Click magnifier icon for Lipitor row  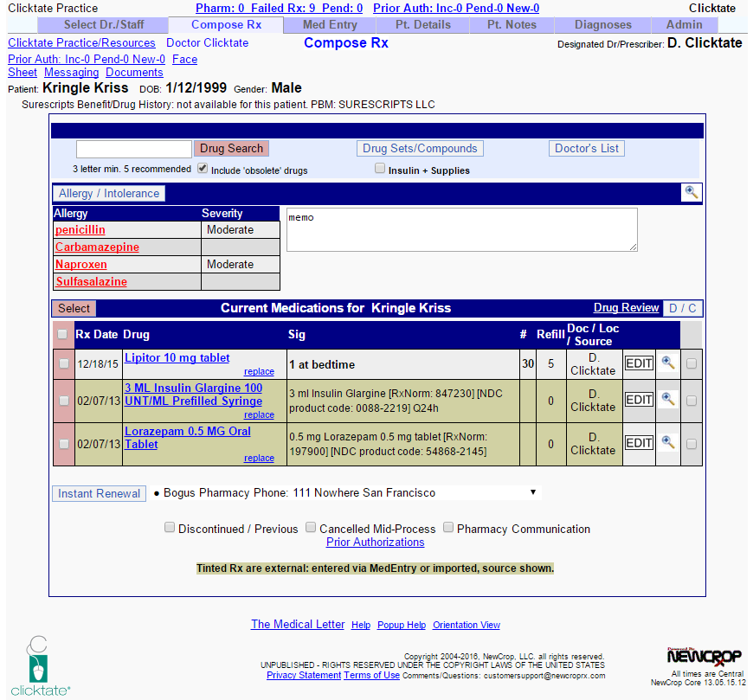pos(667,363)
